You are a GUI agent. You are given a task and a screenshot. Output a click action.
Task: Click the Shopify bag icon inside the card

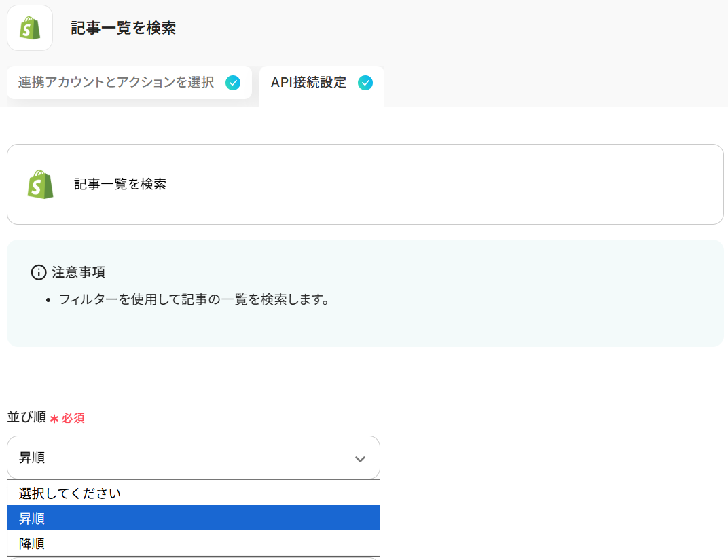coord(40,184)
